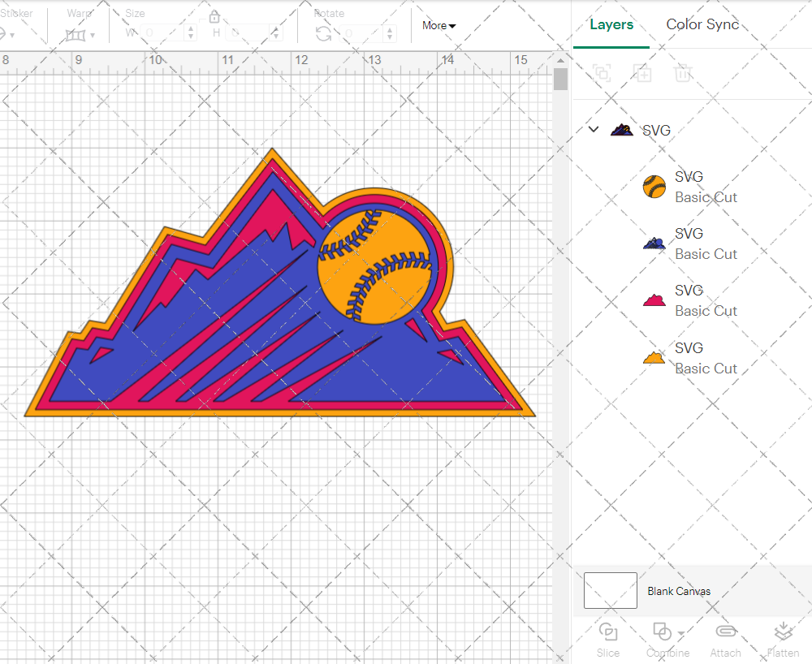Click the Blank Canvas color swatch
This screenshot has height=664, width=812.
[x=611, y=590]
